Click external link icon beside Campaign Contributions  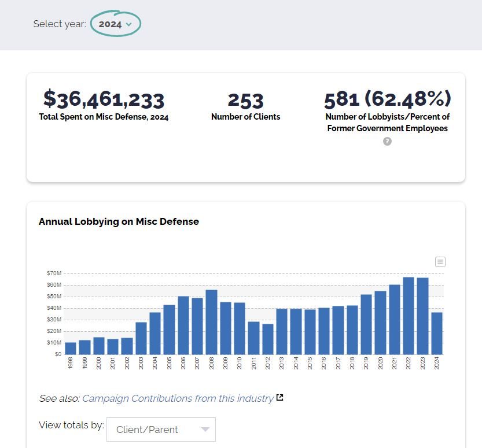point(280,398)
